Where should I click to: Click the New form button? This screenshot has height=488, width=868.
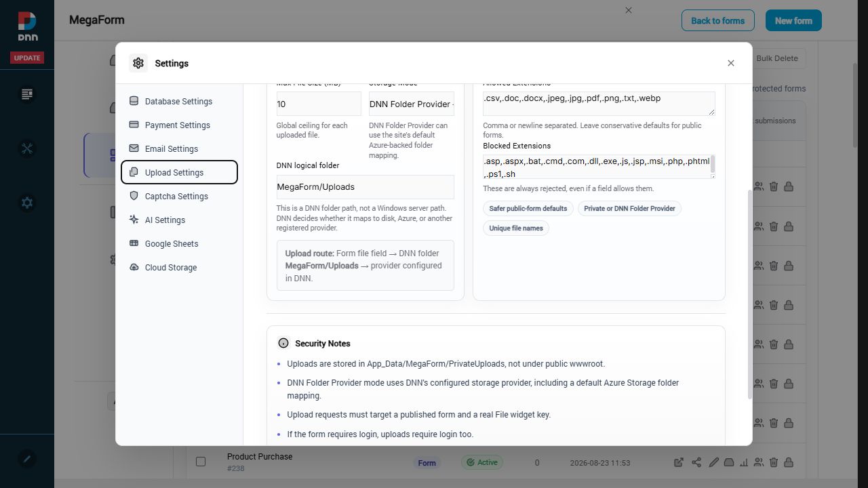tap(793, 20)
